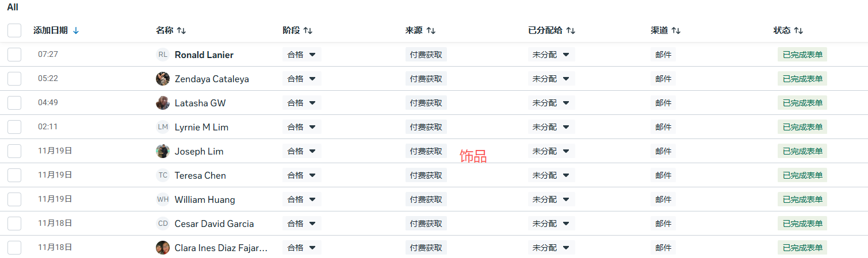
Task: Select the checkbox beside Joseph Lim
Action: pyautogui.click(x=14, y=151)
